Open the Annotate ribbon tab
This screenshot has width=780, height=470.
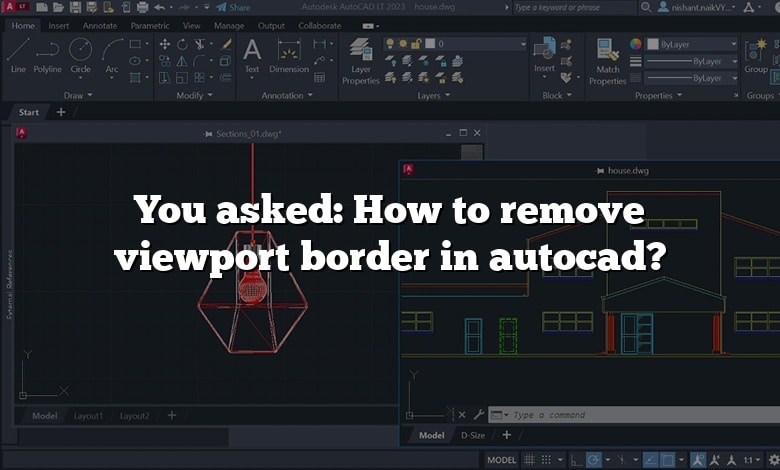click(x=100, y=26)
